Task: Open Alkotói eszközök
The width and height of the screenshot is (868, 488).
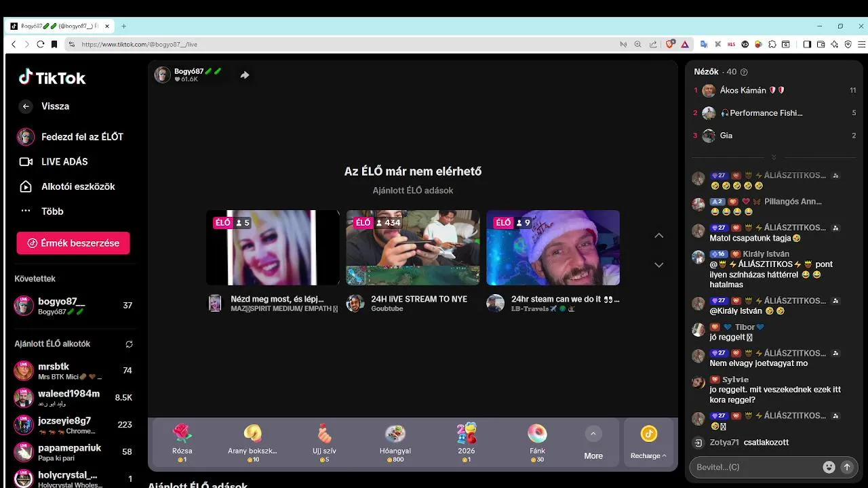Action: click(67, 186)
